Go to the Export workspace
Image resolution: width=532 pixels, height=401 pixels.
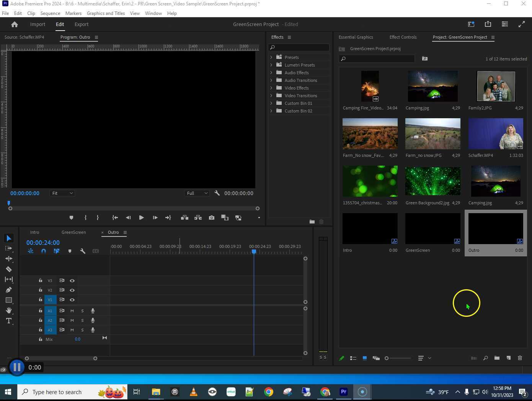pyautogui.click(x=82, y=24)
